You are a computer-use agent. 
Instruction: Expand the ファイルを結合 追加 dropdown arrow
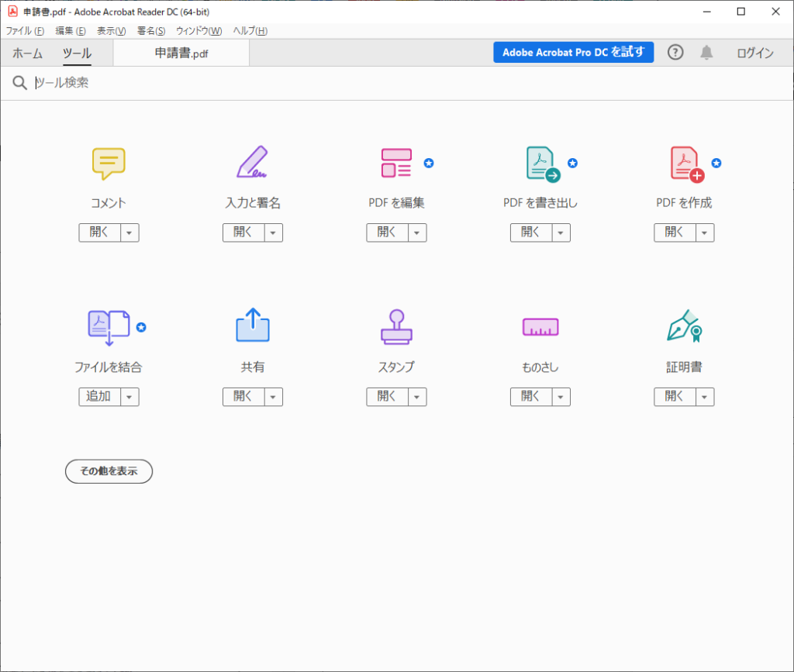pyautogui.click(x=131, y=396)
